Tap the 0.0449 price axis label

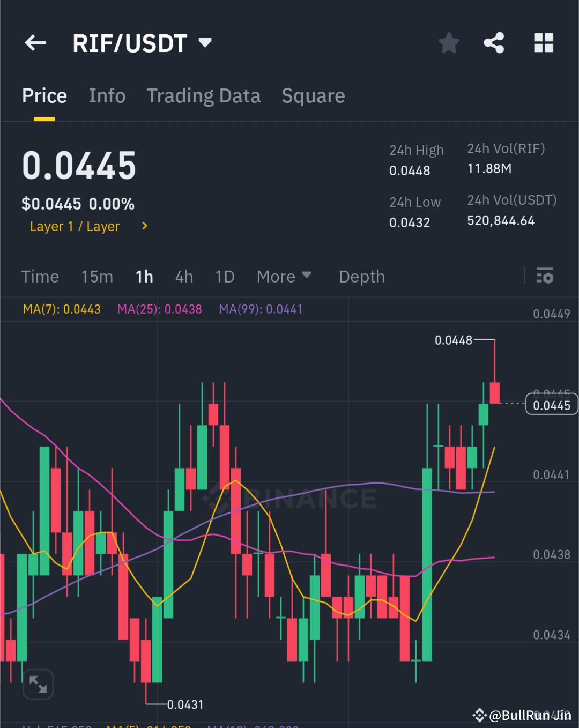pyautogui.click(x=552, y=314)
